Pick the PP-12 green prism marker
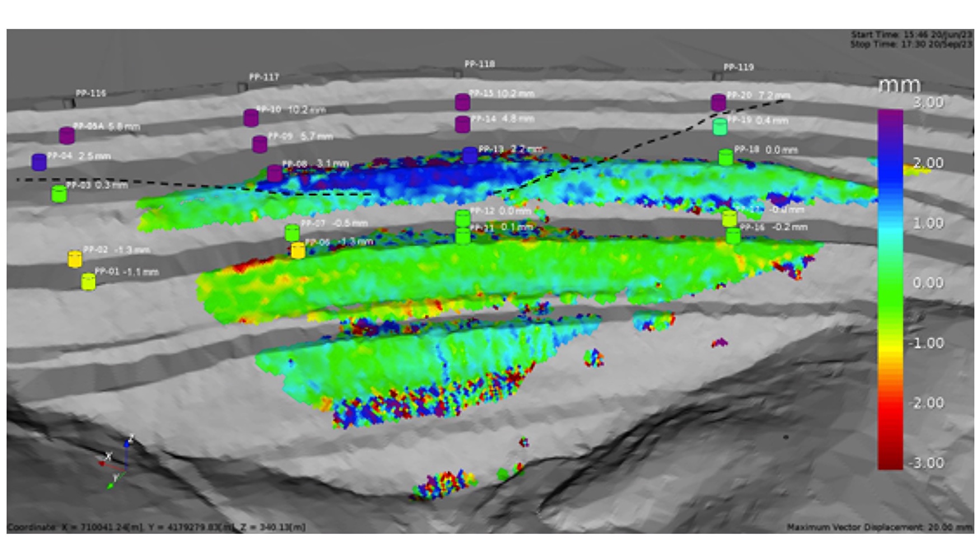Screen dimensions: 980x560 (x=463, y=218)
